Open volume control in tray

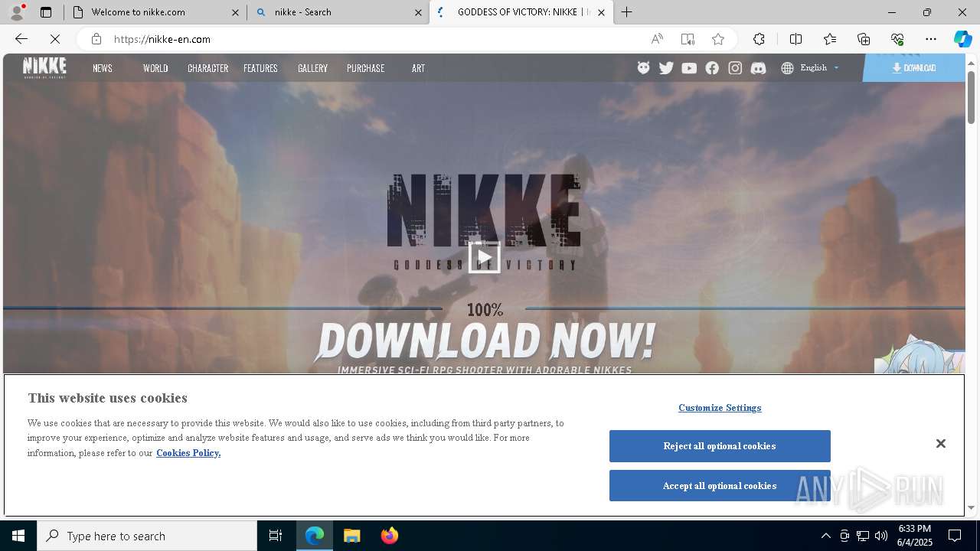(881, 536)
